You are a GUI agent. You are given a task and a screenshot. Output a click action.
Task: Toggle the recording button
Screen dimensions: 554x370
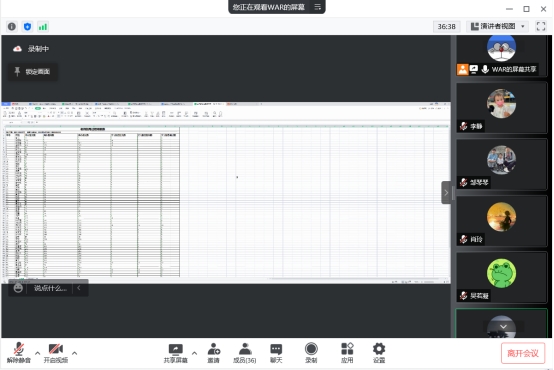[311, 353]
